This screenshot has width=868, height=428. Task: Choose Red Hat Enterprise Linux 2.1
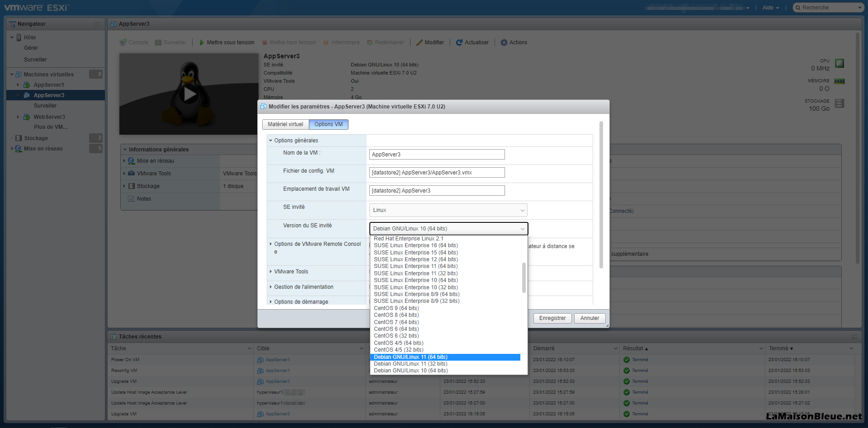click(445, 239)
